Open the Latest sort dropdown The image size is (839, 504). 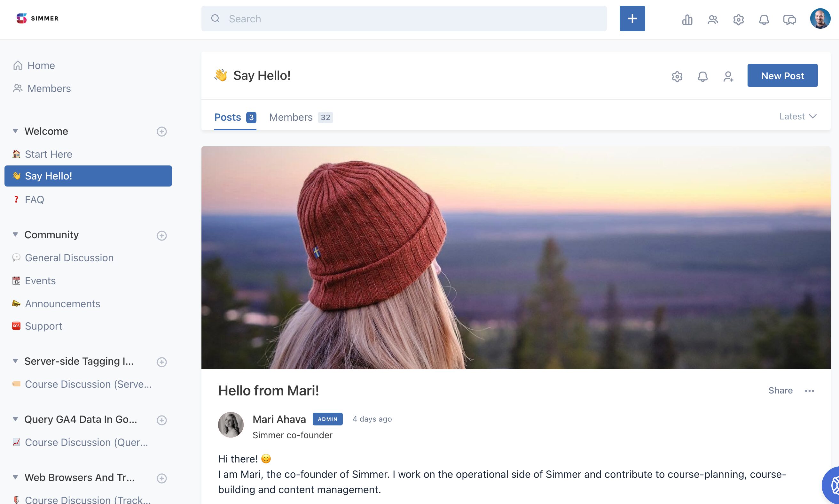pos(797,117)
